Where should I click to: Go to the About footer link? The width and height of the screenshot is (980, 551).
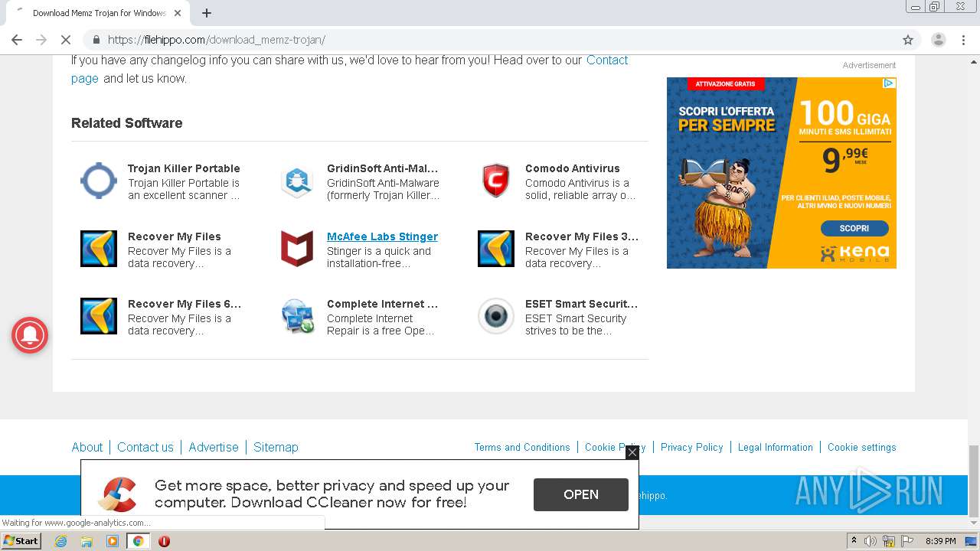click(87, 447)
